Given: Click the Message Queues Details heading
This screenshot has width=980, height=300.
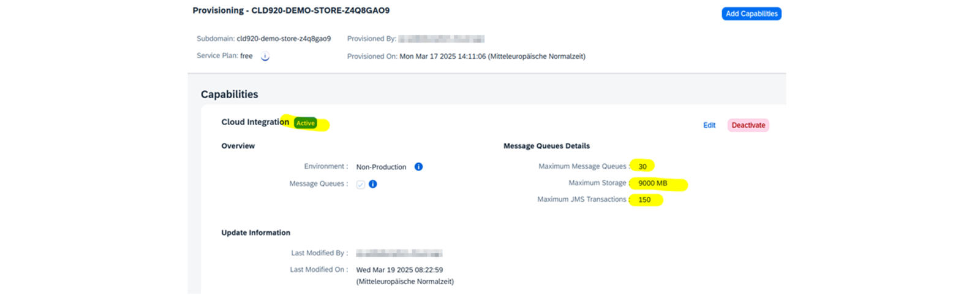Looking at the screenshot, I should 546,146.
